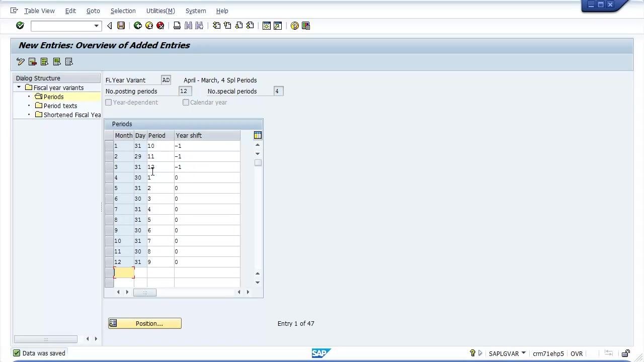Open the Utilities(M) menu
Viewport: 644px width, 362px height.
coord(160,11)
